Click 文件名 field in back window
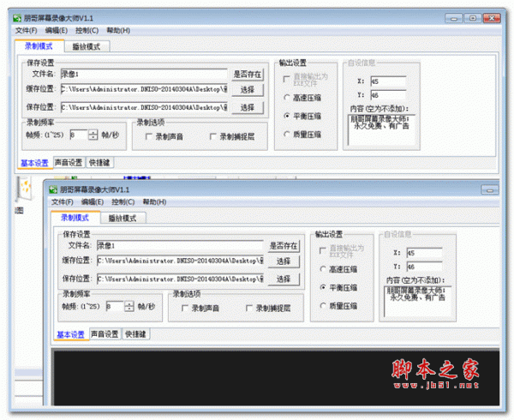The width and height of the screenshot is (514, 420). coord(144,74)
